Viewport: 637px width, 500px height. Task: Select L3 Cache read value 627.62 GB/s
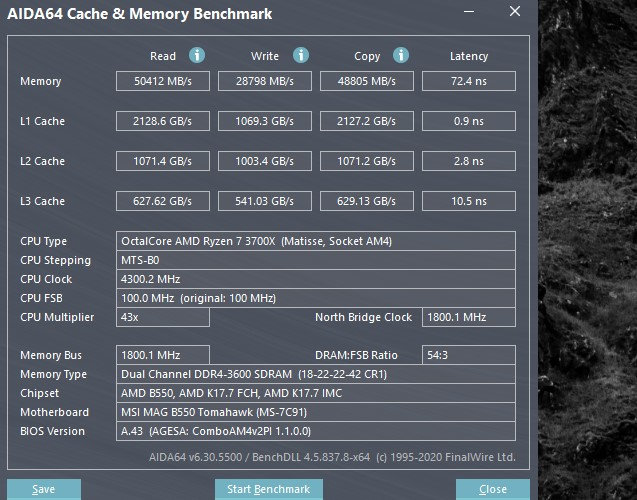point(163,201)
